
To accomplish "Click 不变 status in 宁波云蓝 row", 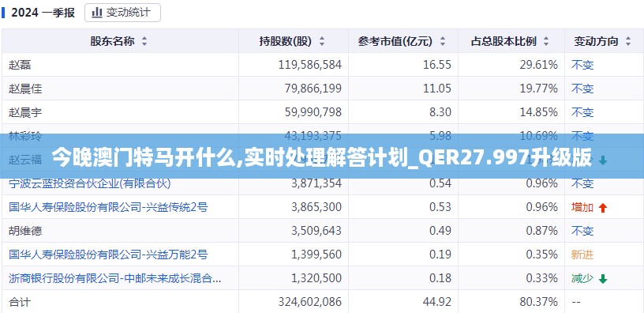I will (582, 183).
